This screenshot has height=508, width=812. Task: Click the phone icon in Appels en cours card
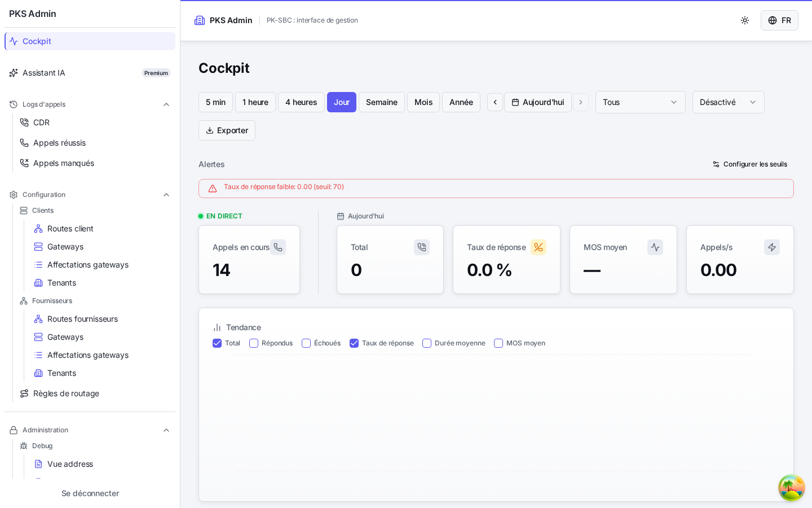(x=278, y=247)
